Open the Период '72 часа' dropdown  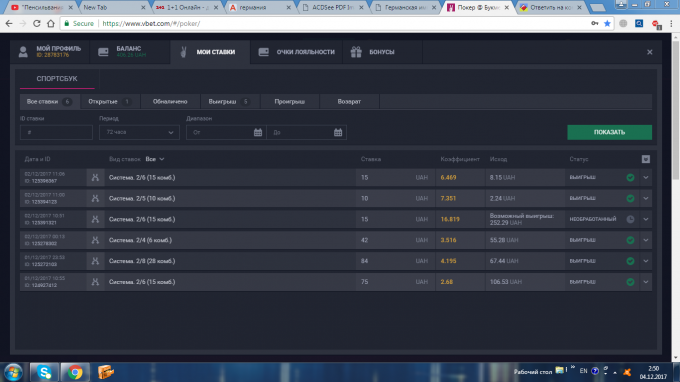pos(139,132)
